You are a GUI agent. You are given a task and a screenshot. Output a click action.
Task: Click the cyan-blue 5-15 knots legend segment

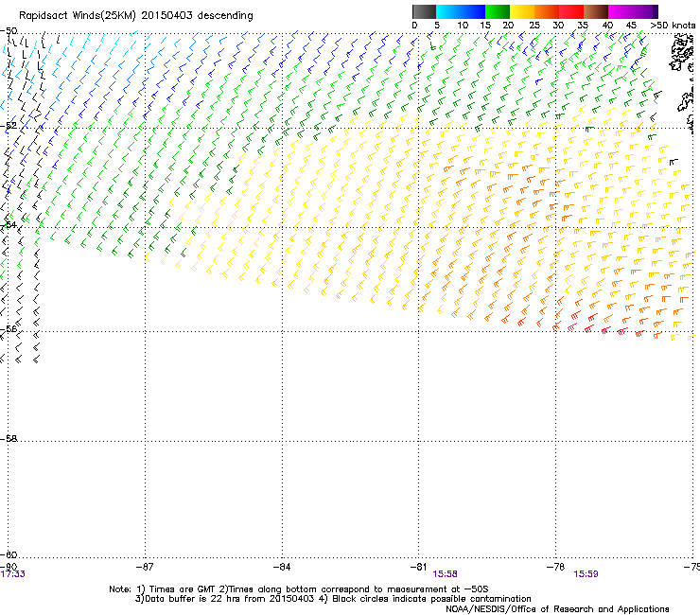coord(461,11)
